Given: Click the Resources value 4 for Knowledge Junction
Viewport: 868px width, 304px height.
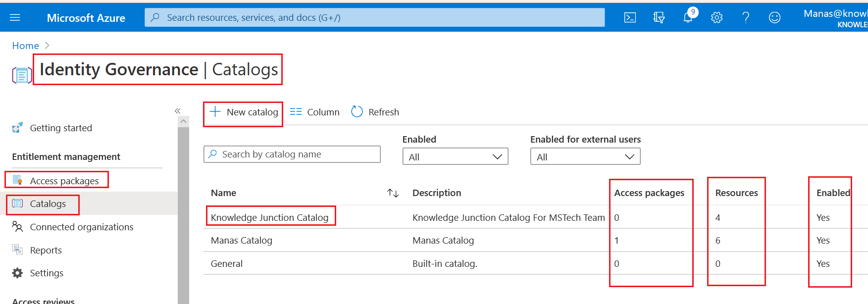Looking at the screenshot, I should [718, 217].
